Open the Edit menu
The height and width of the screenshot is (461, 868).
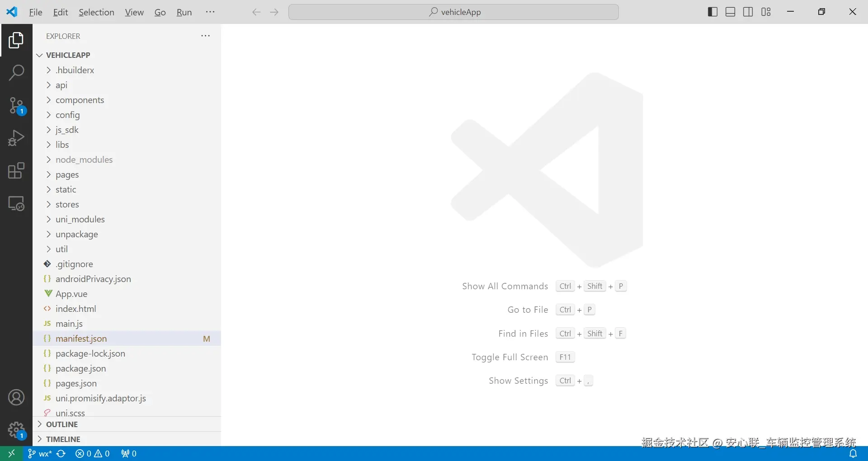point(61,12)
